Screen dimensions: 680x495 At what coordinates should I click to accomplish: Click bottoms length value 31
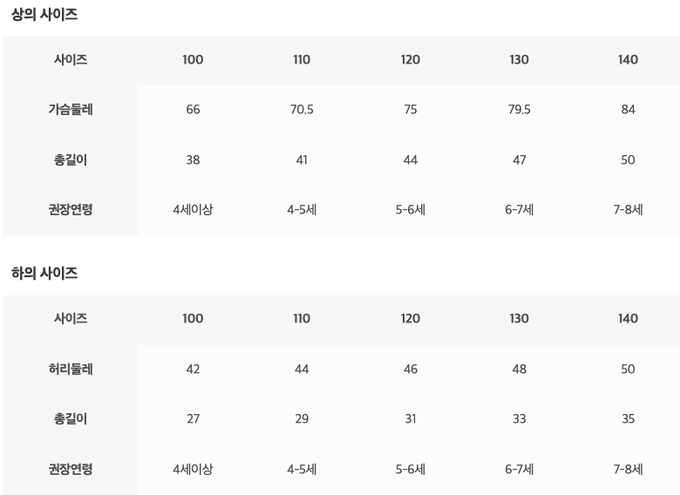pyautogui.click(x=411, y=419)
